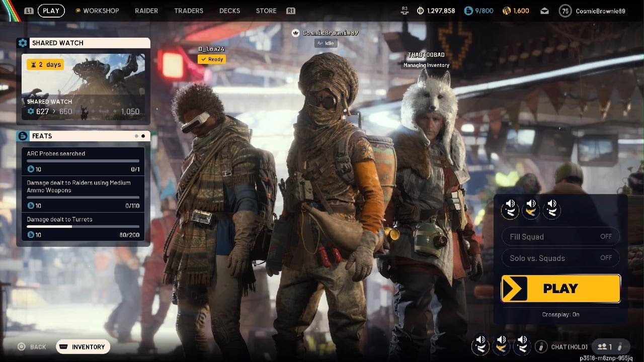The height and width of the screenshot is (362, 644).
Task: Open the STORE tab
Action: click(266, 11)
